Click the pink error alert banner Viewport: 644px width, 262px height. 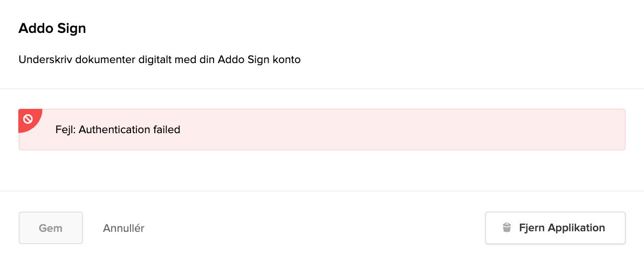click(x=321, y=129)
